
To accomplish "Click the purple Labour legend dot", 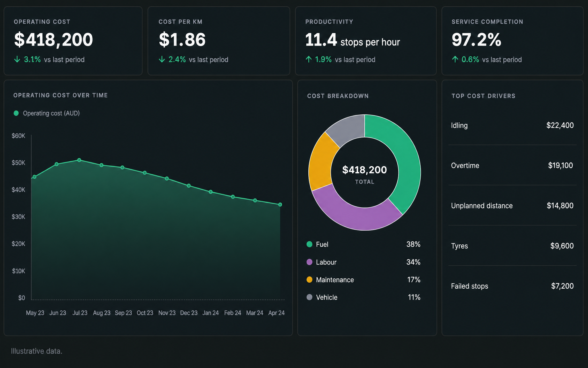I will (310, 262).
